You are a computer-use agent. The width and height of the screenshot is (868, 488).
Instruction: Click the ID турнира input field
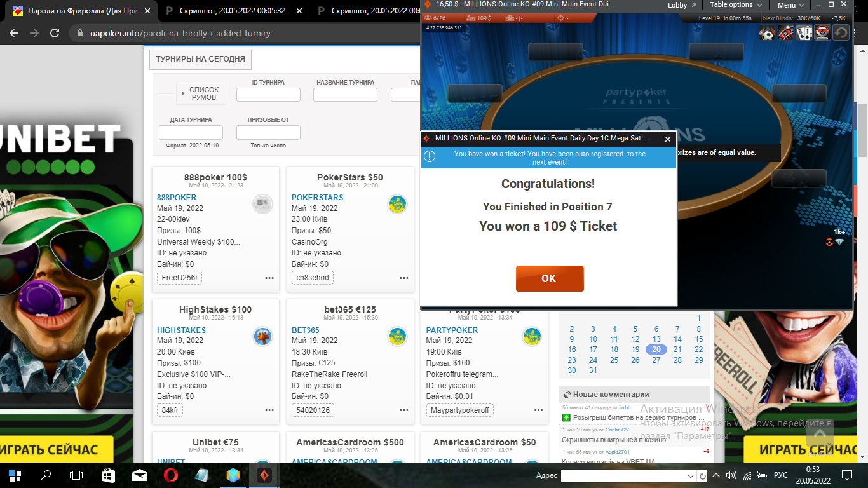click(x=268, y=95)
